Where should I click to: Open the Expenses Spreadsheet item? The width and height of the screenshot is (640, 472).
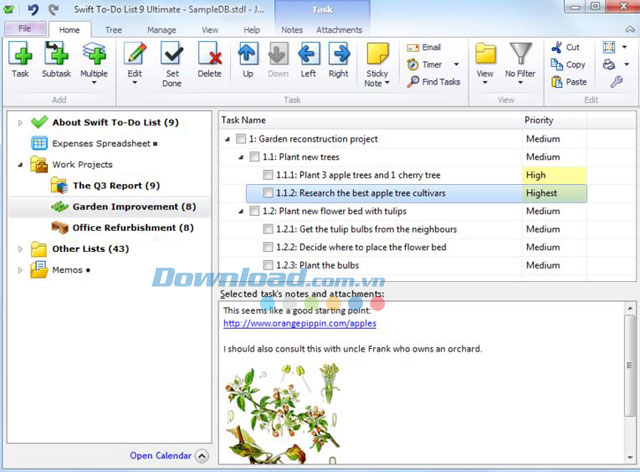click(94, 143)
